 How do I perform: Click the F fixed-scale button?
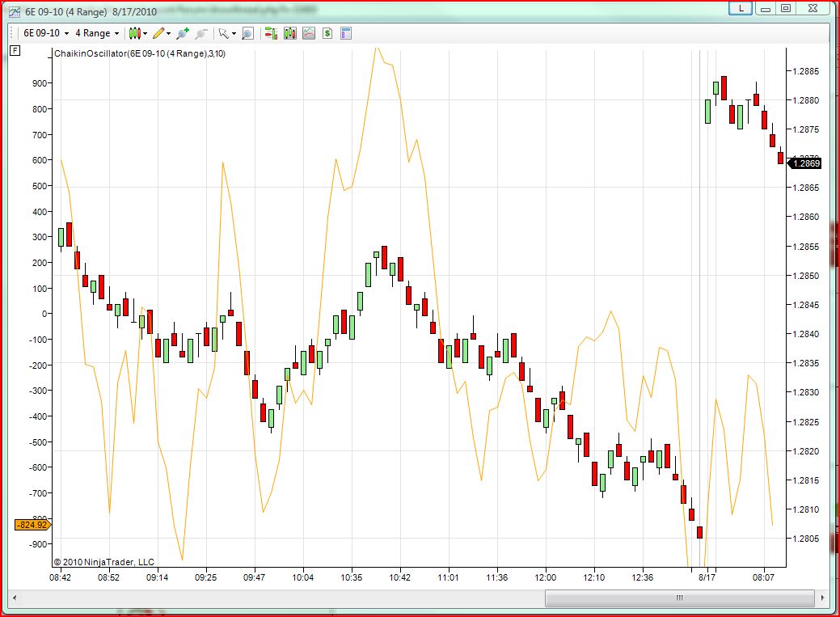click(15, 51)
